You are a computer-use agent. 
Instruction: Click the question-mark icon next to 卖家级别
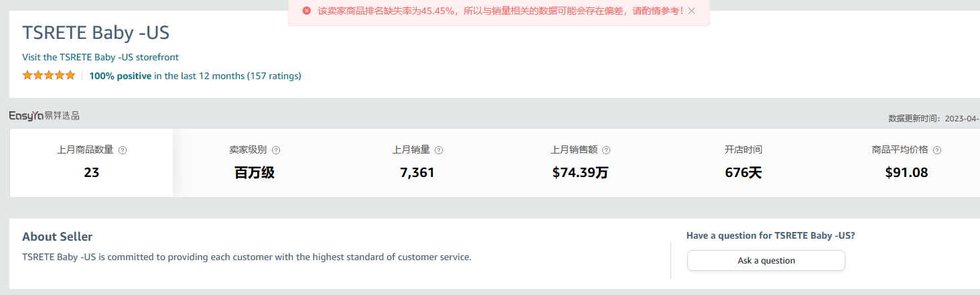[276, 150]
